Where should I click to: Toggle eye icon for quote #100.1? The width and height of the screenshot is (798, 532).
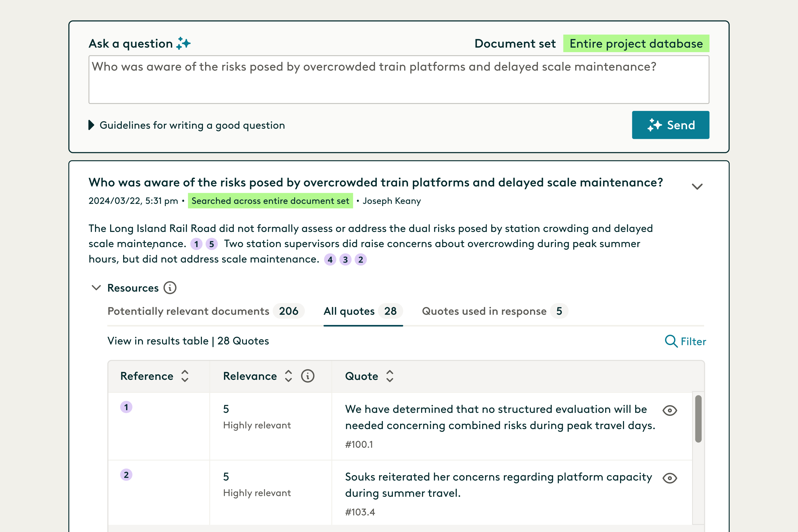670,410
